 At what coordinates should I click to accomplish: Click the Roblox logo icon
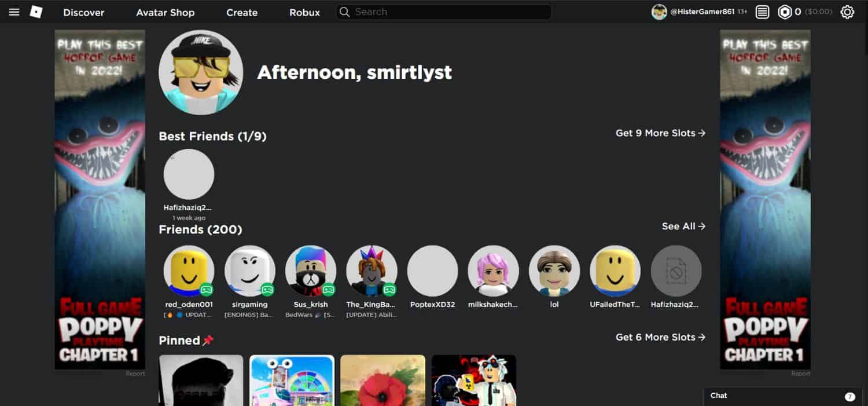(36, 12)
